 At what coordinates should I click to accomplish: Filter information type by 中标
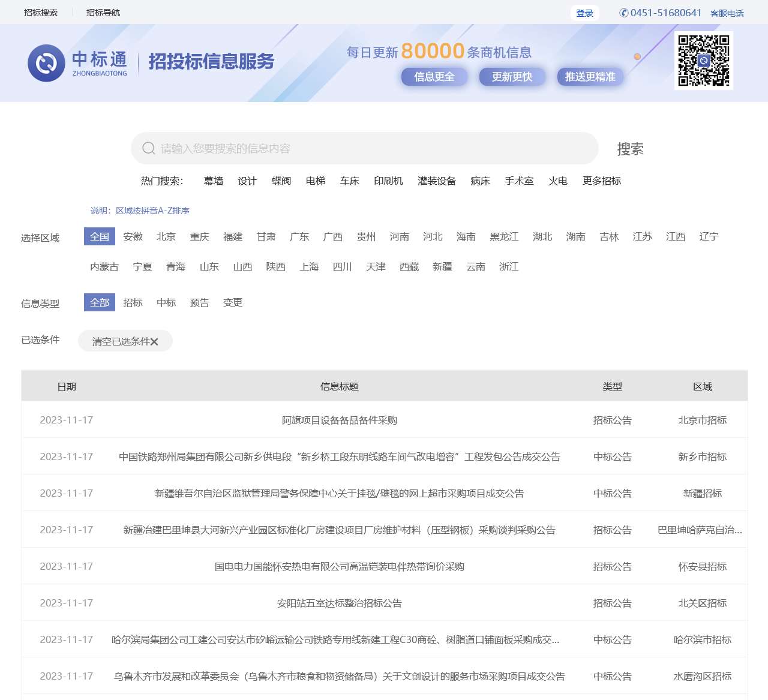166,303
